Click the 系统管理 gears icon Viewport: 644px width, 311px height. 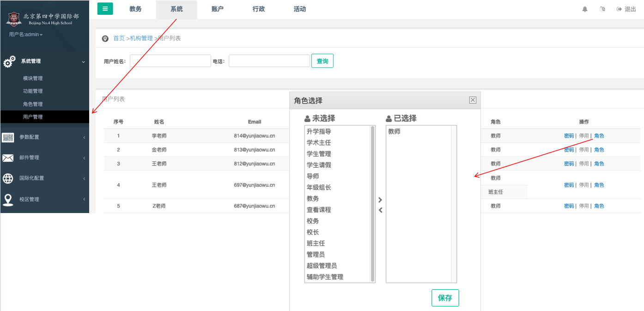point(9,61)
